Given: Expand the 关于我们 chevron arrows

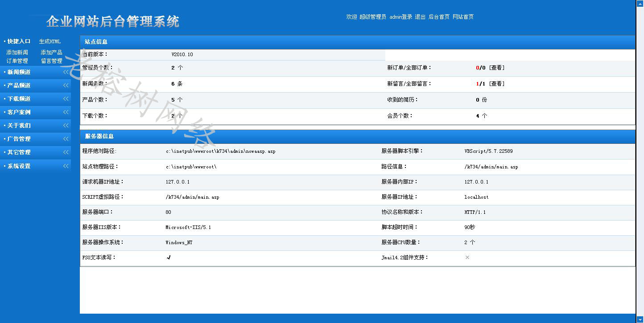Looking at the screenshot, I should [66, 125].
